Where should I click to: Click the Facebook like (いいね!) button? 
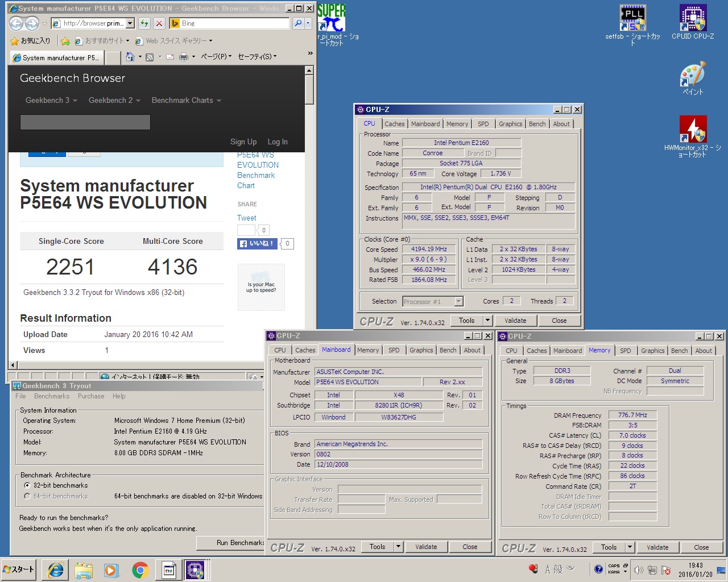point(257,243)
